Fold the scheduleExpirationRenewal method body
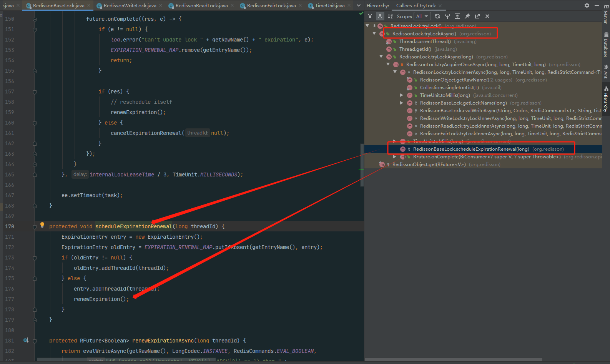The height and width of the screenshot is (364, 610). point(35,227)
